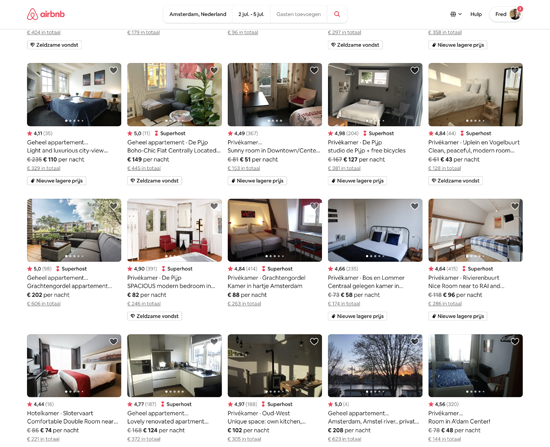Click the image carousel dots on Sunny room photo
The height and width of the screenshot is (447, 550).
(275, 121)
